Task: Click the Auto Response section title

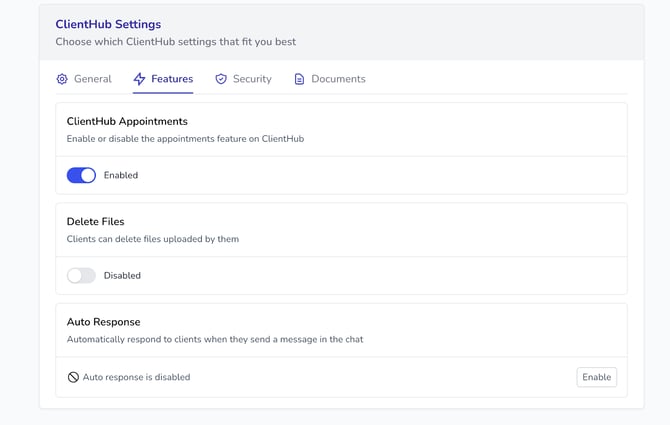Action: 103,322
